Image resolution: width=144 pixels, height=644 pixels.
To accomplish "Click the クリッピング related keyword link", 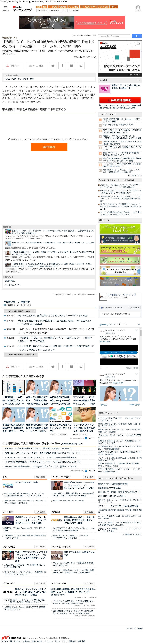I will (x=23, y=79).
